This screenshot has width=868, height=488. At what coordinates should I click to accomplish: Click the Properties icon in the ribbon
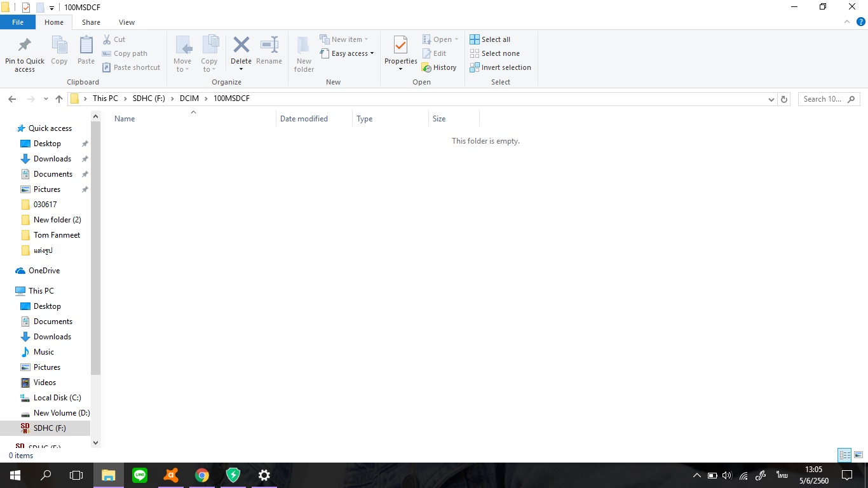400,46
